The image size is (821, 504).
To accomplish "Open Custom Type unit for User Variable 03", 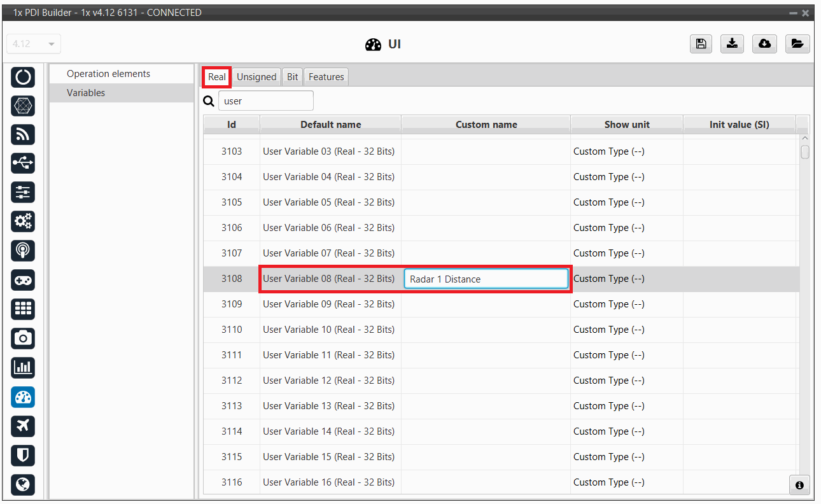I will tap(626, 151).
